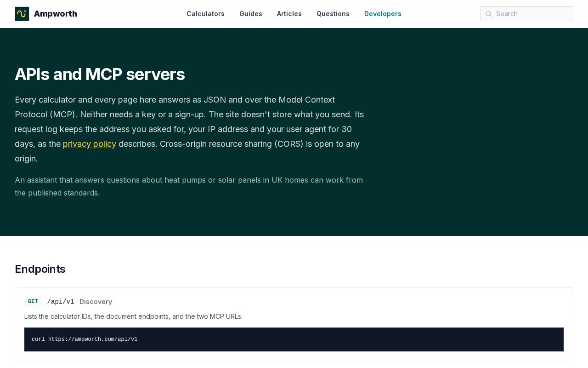Click the APIs and MCP servers heading

coord(100,75)
